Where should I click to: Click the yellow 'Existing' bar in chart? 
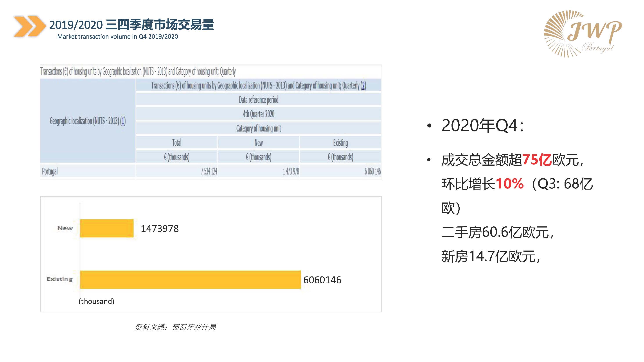pyautogui.click(x=190, y=280)
